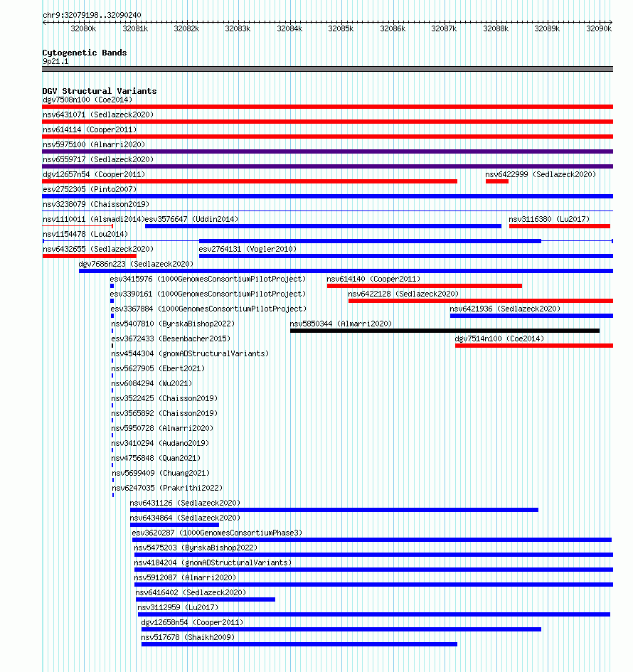Screen dimensions: 633x672
Task: Click nsv4544304 (gnomADStructuralVariants) label
Action: click(190, 354)
